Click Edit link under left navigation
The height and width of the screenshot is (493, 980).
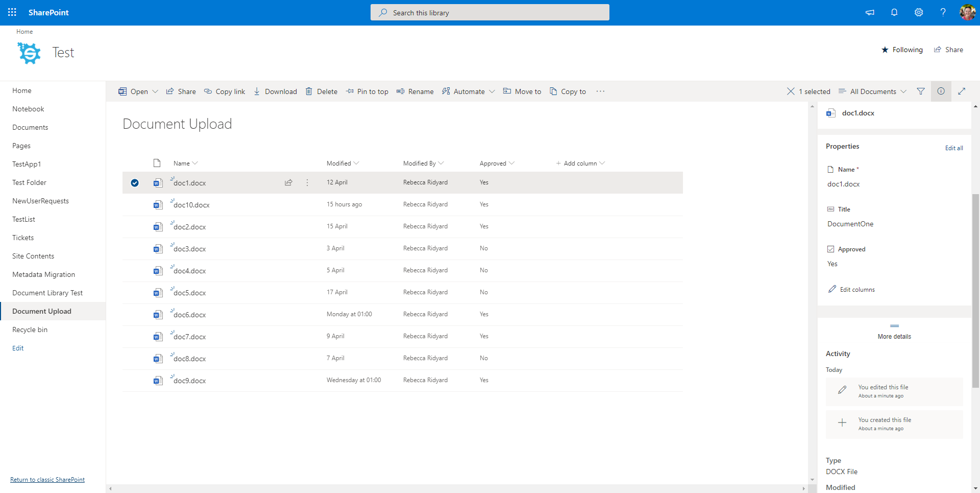click(18, 348)
